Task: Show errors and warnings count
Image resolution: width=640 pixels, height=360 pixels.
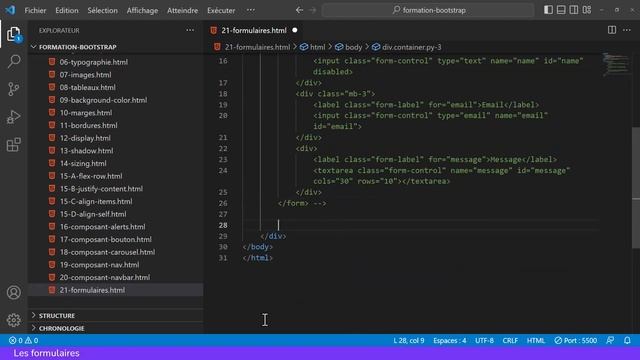Action: coord(23,340)
